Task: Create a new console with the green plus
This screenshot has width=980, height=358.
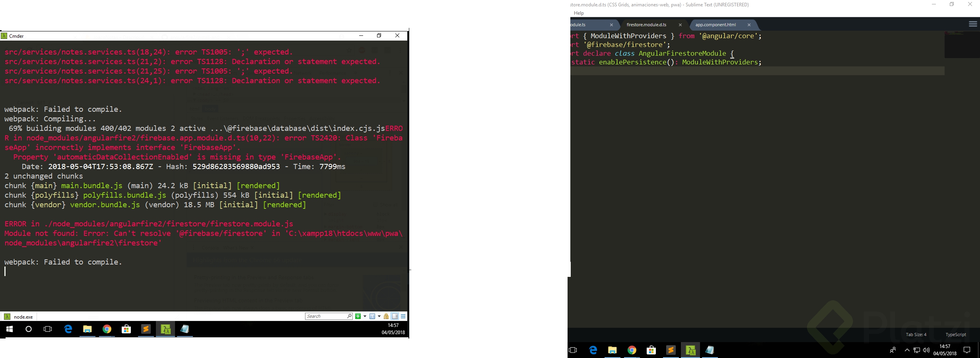Action: point(358,316)
